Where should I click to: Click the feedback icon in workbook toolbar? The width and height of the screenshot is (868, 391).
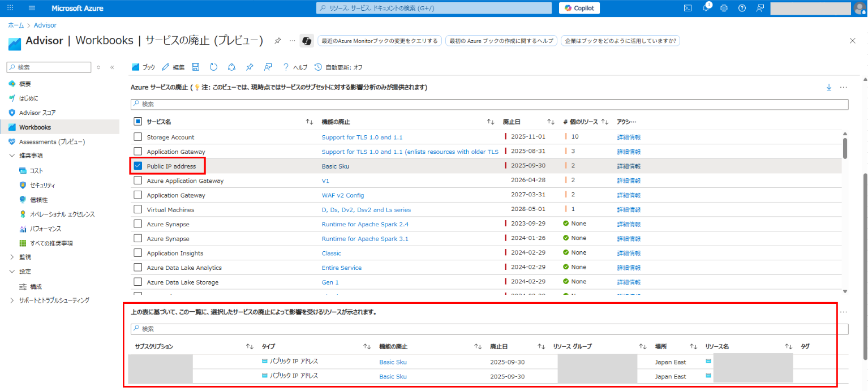(x=268, y=67)
